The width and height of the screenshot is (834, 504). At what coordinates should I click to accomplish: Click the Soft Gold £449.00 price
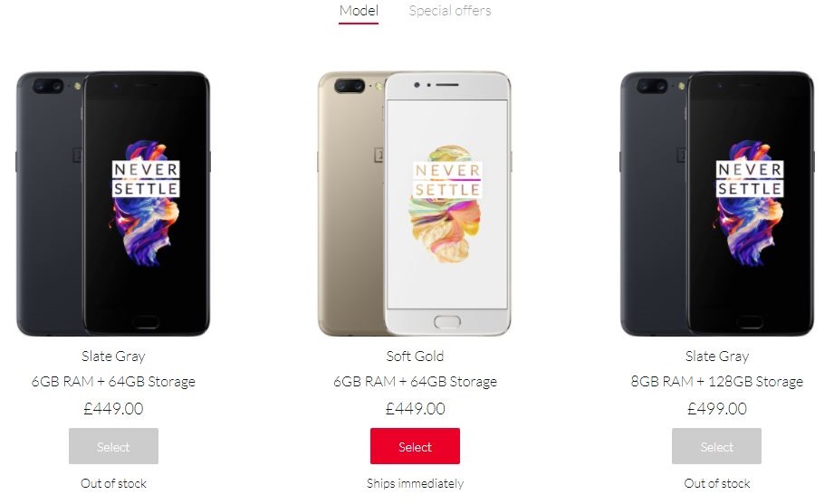[415, 408]
